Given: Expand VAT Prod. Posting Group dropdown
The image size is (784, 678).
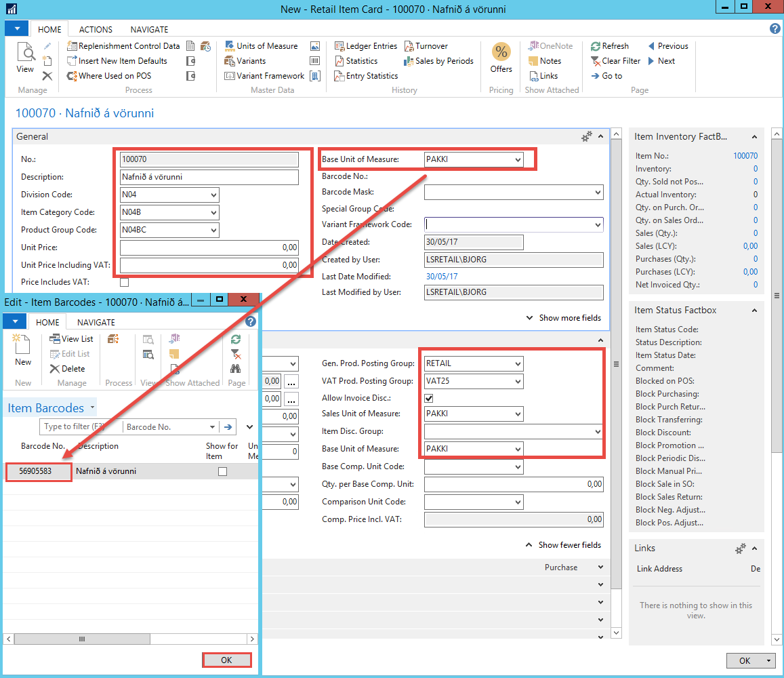Looking at the screenshot, I should pyautogui.click(x=518, y=381).
